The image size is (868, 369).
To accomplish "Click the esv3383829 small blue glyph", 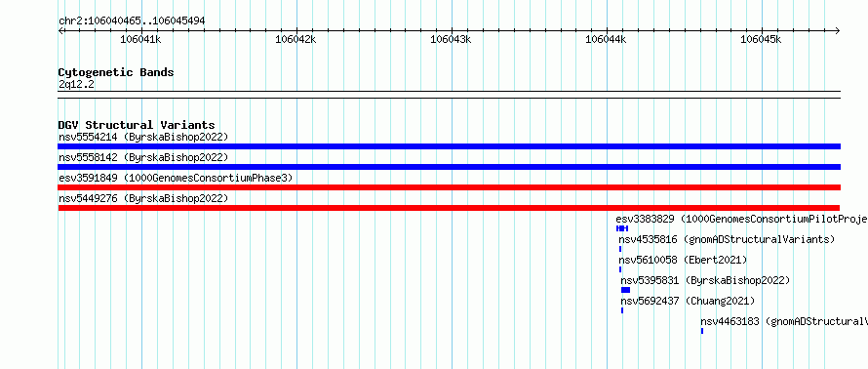I will coord(622,228).
